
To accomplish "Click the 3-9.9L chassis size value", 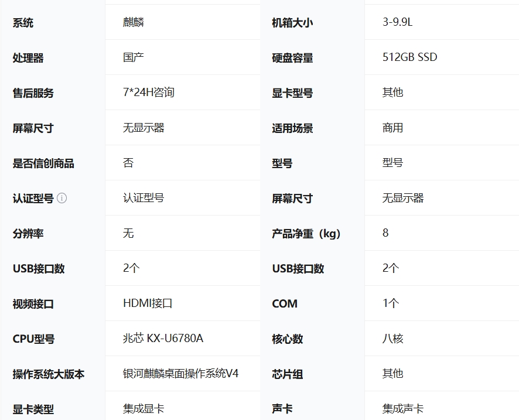I will click(398, 22).
